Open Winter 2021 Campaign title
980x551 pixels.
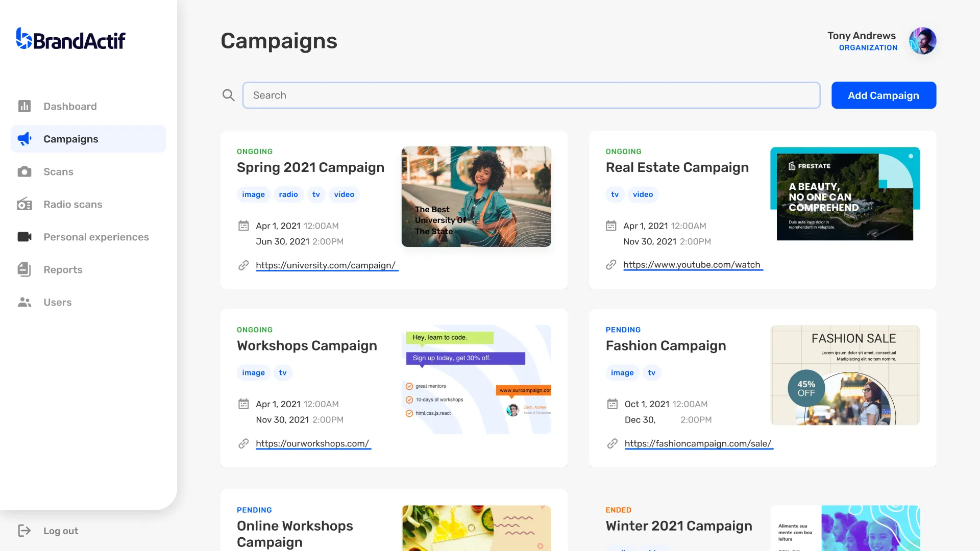coord(679,525)
